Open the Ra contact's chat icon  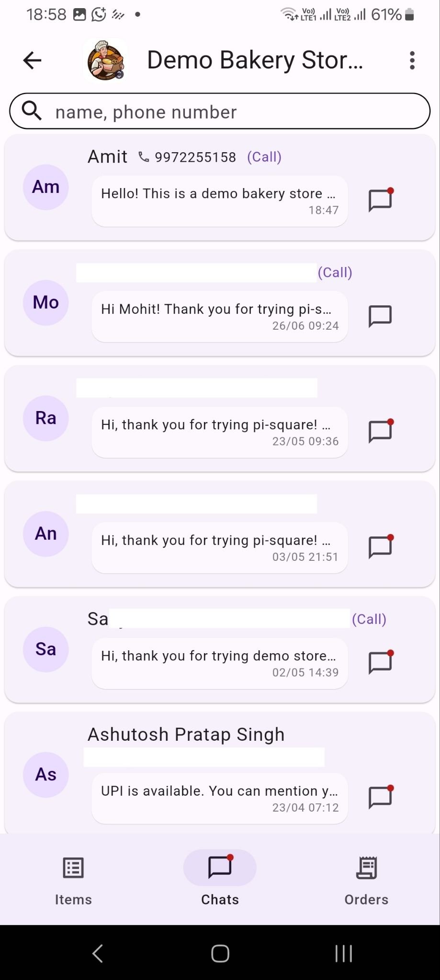tap(380, 431)
